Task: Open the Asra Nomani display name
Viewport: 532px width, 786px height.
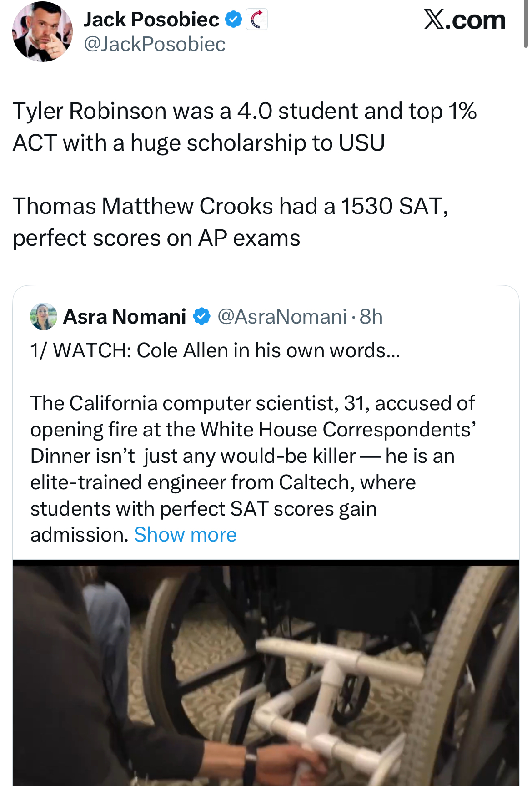Action: [125, 316]
